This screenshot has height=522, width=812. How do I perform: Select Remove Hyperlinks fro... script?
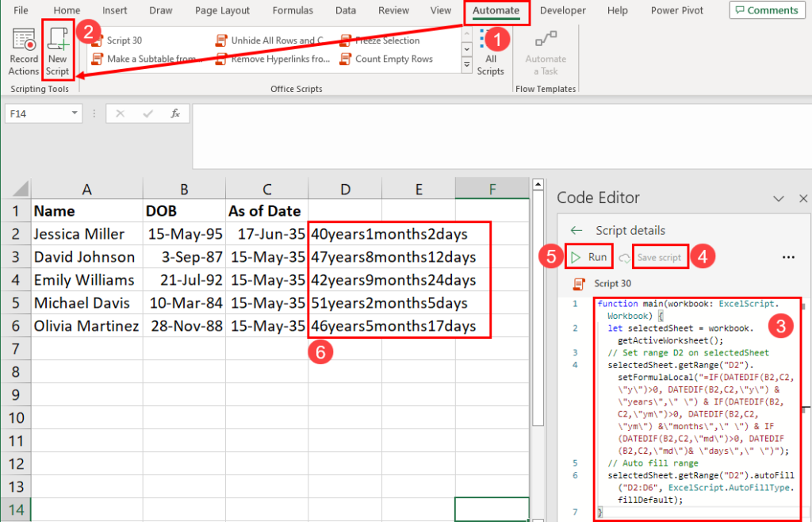273,59
